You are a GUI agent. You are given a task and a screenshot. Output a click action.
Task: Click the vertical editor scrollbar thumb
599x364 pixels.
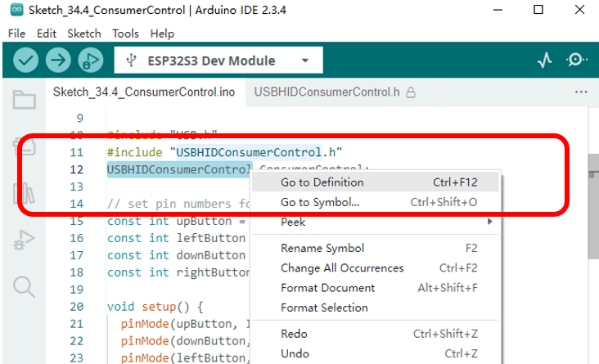click(x=593, y=207)
